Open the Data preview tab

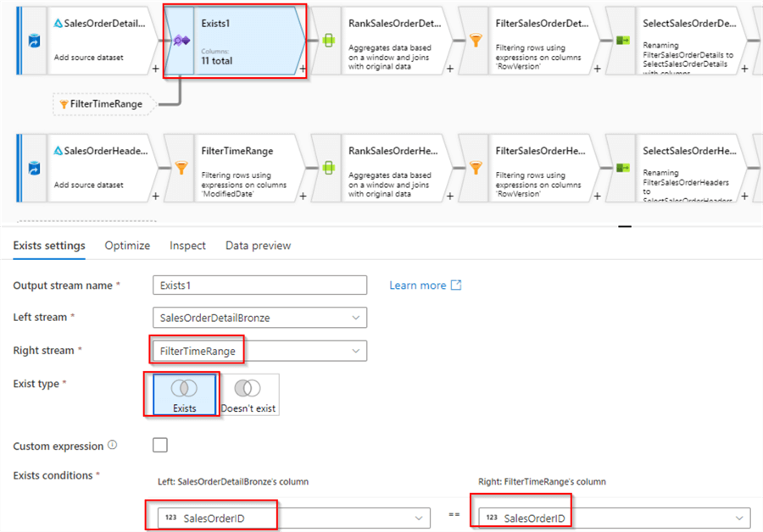[258, 246]
